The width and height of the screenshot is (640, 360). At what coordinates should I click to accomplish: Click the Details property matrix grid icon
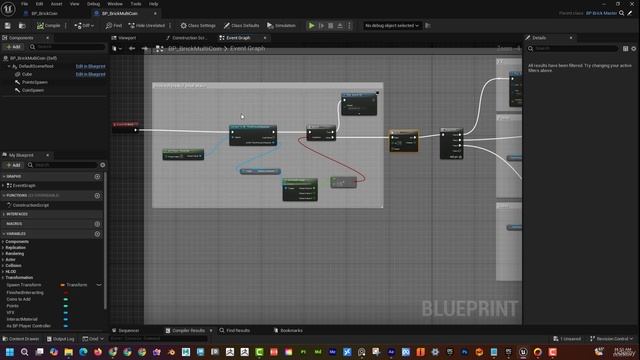625,49
